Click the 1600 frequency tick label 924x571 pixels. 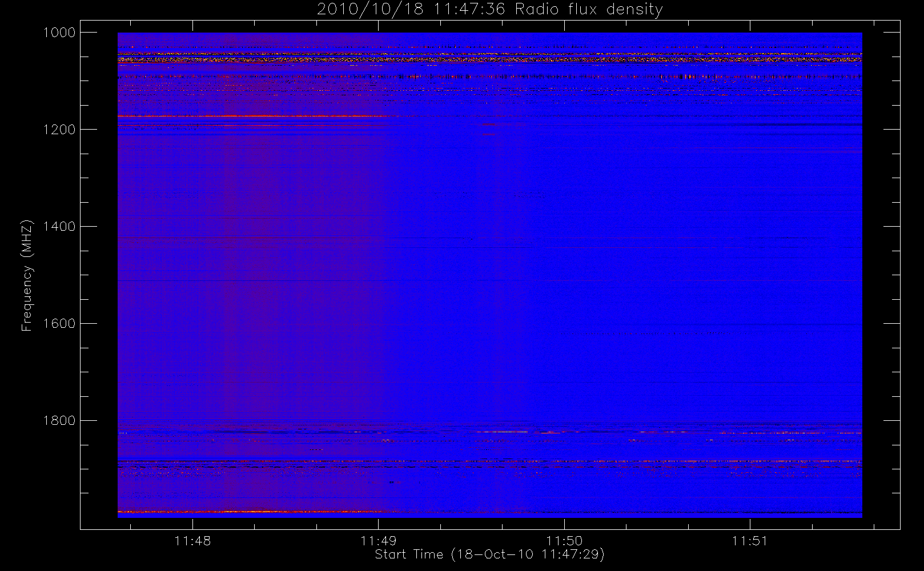[x=59, y=324]
